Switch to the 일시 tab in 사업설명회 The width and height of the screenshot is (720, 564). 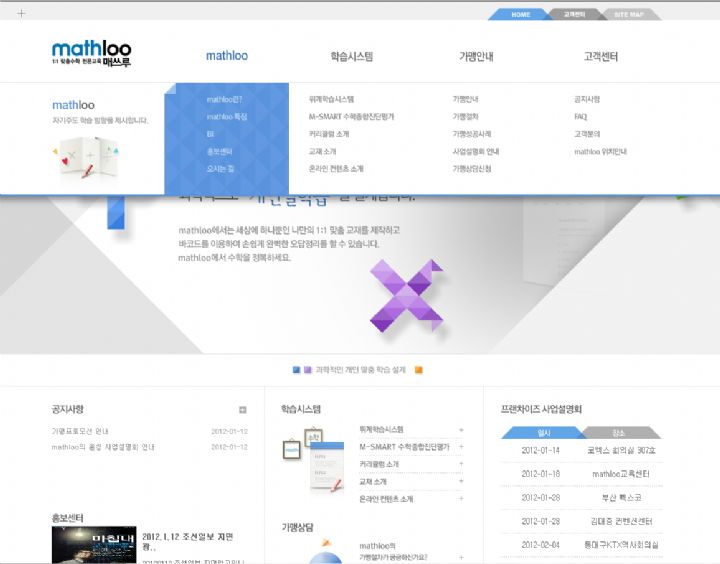[543, 433]
